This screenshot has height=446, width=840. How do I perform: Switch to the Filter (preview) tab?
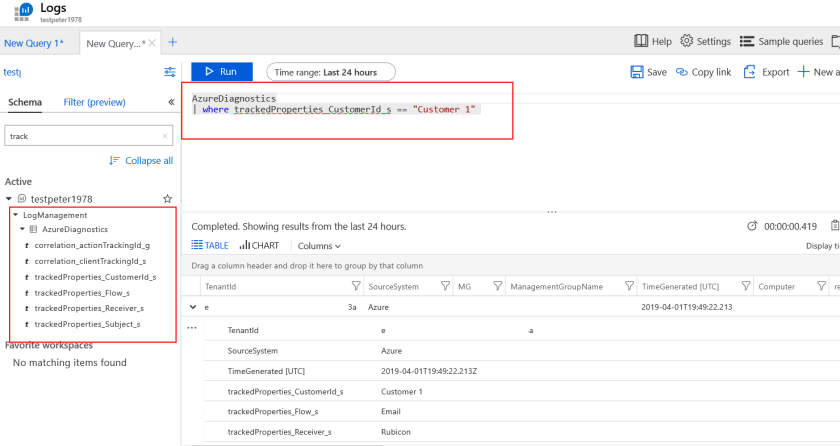[94, 102]
